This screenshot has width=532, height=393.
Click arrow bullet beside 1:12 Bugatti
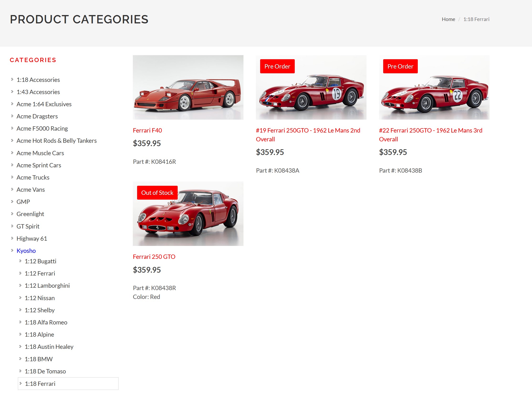(20, 261)
